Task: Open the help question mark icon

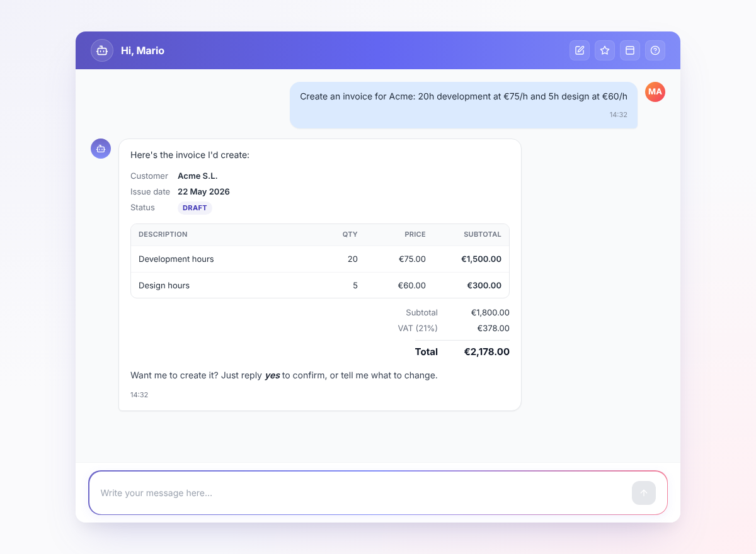Action: click(x=655, y=50)
